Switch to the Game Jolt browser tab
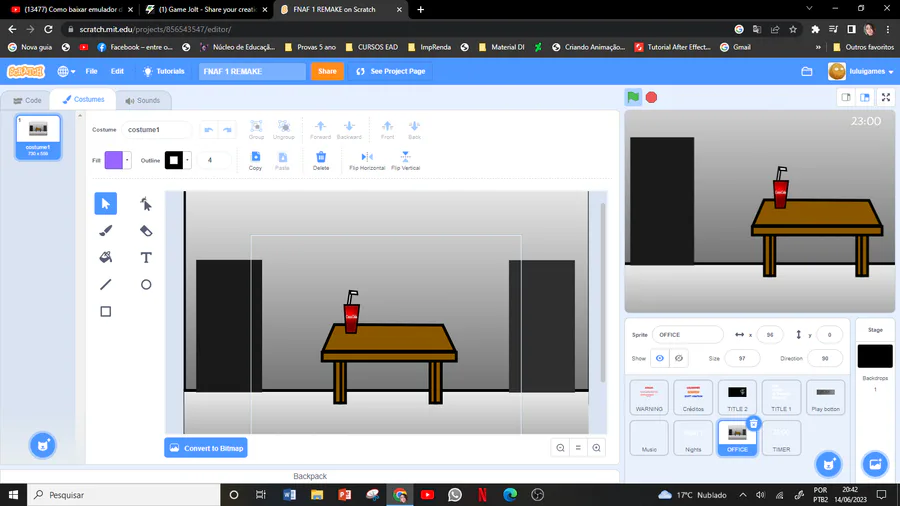This screenshot has width=900, height=506. 205,9
